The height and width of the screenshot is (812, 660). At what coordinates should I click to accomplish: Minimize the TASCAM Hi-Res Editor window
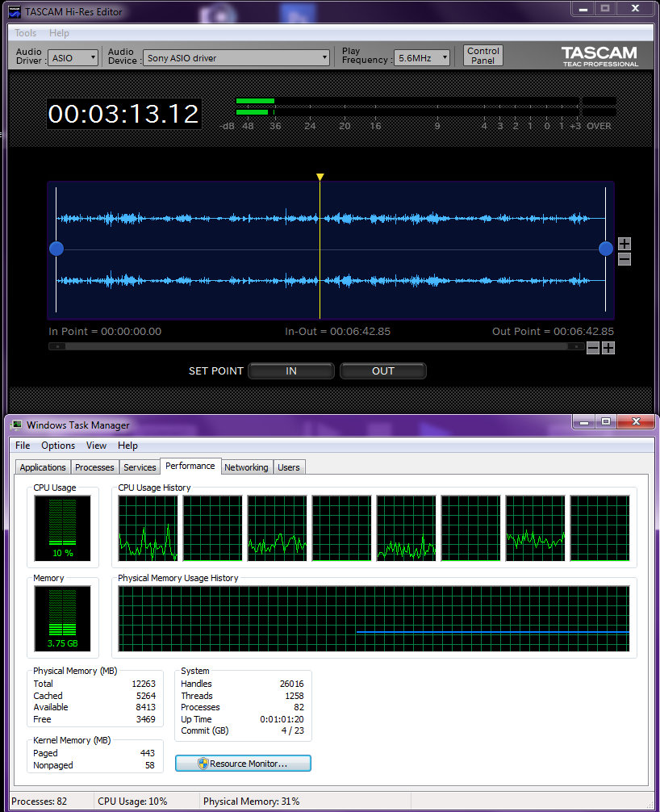(x=583, y=9)
